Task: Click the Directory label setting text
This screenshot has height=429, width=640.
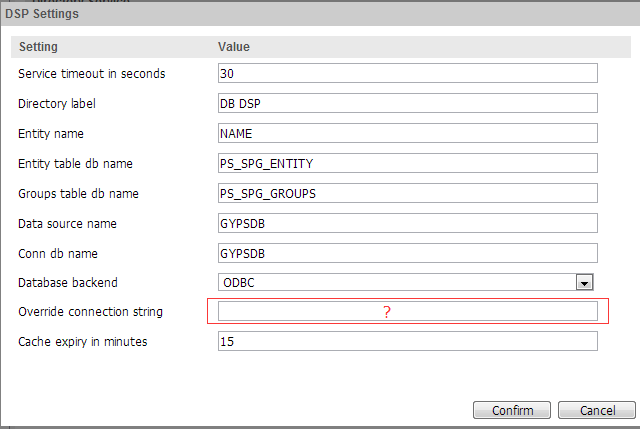Action: (x=56, y=103)
